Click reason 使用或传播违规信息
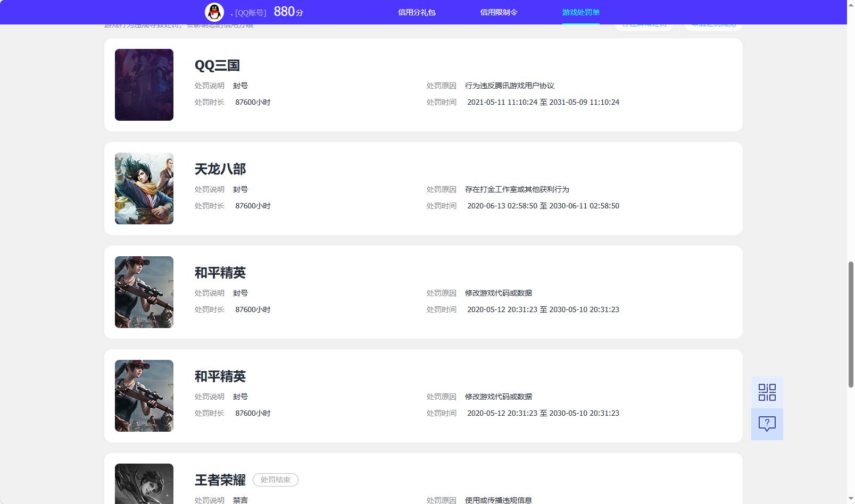This screenshot has width=855, height=504. click(x=499, y=500)
